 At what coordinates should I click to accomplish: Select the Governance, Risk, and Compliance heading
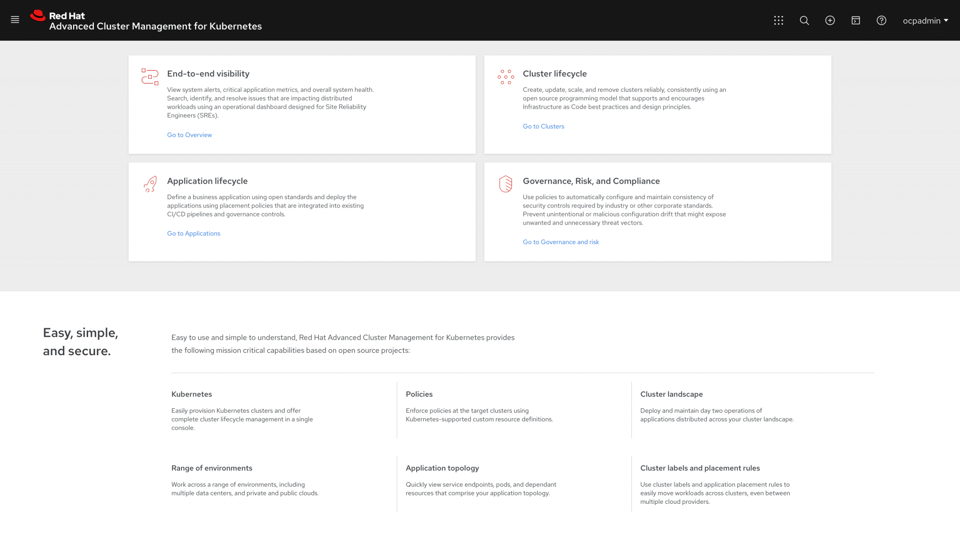pyautogui.click(x=591, y=181)
